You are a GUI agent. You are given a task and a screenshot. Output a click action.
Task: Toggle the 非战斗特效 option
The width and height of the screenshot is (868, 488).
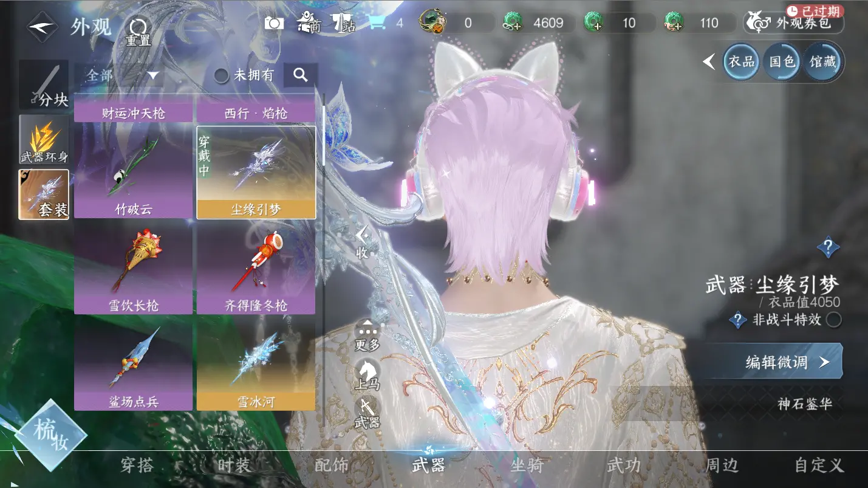834,319
